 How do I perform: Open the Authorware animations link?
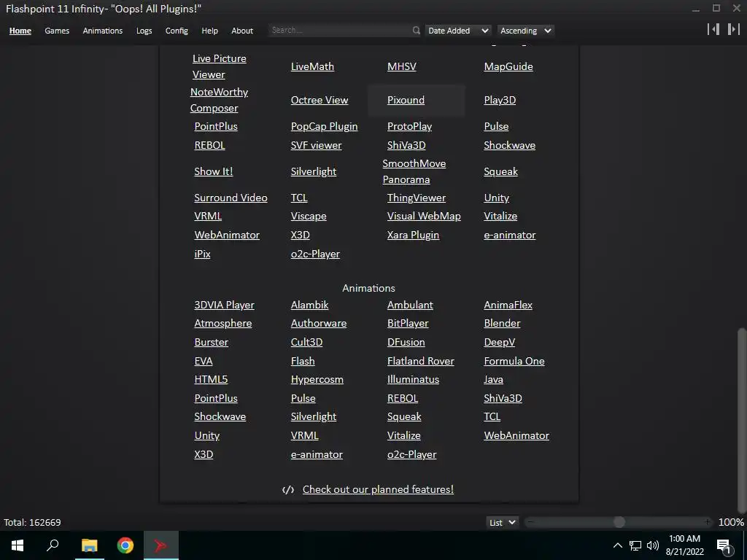[319, 323]
